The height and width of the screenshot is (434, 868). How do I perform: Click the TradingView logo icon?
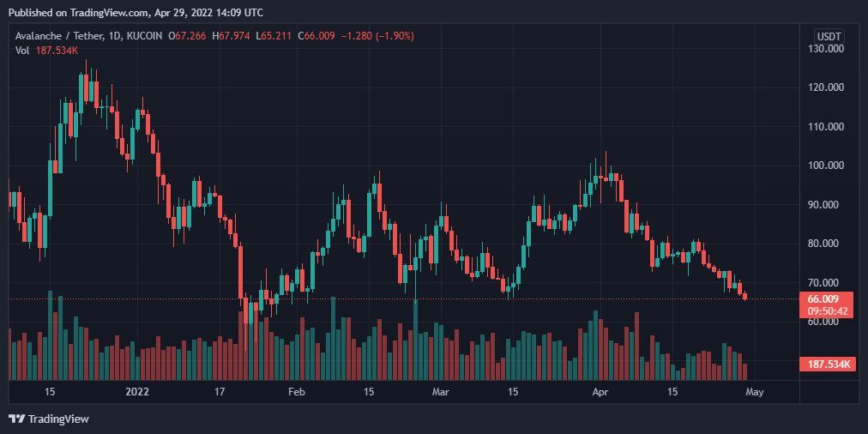[17, 419]
